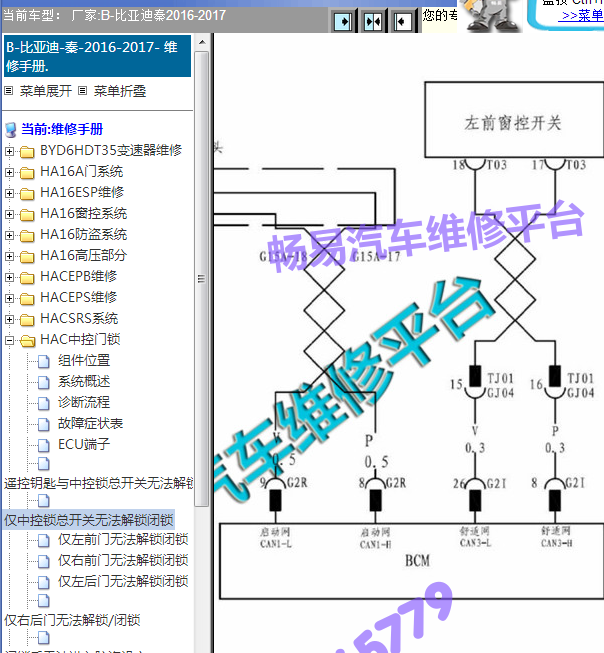Expand the HA16高压部分 tree node

(9, 257)
